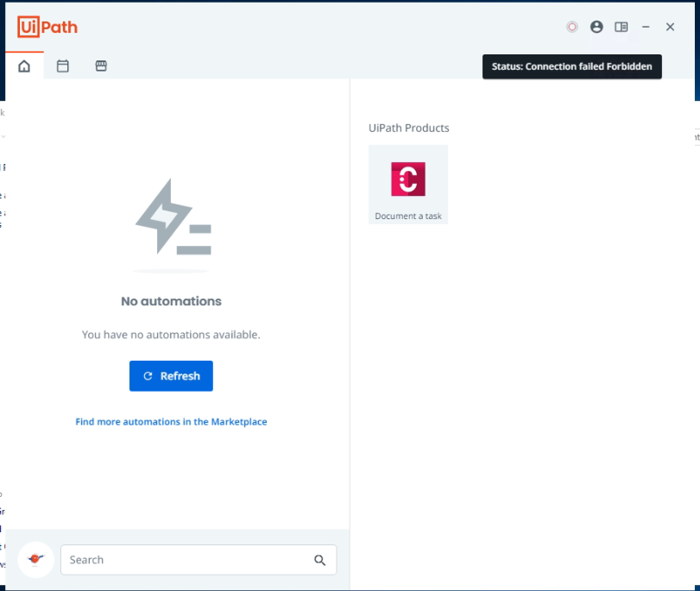Screen dimensions: 700x591
Task: Click the No automations heading text
Action: click(171, 301)
